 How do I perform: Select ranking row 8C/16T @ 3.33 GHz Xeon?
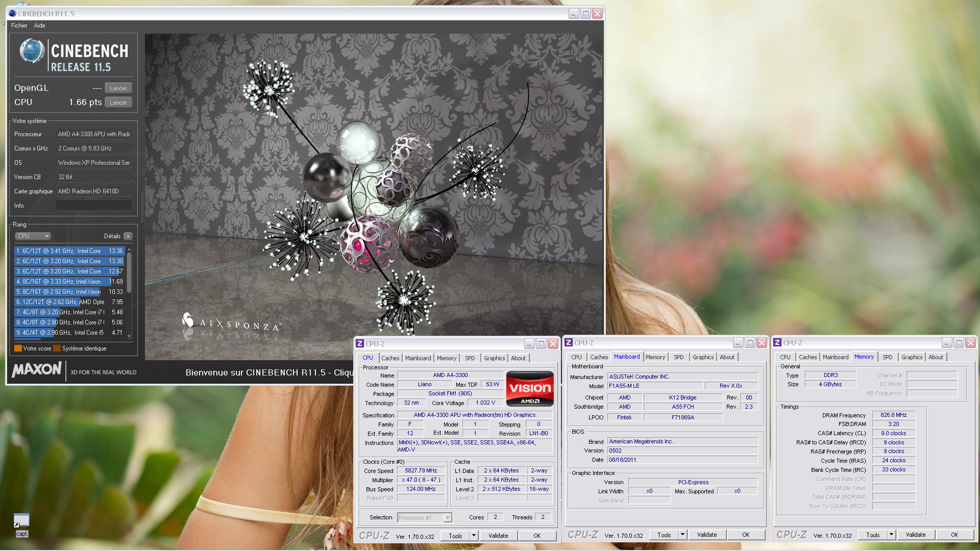tap(70, 282)
